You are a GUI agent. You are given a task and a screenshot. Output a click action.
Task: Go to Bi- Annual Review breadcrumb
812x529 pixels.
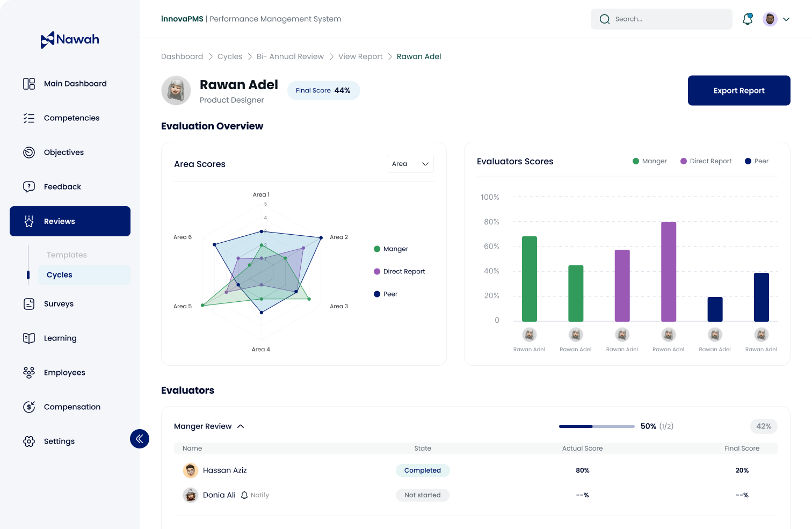(x=290, y=56)
